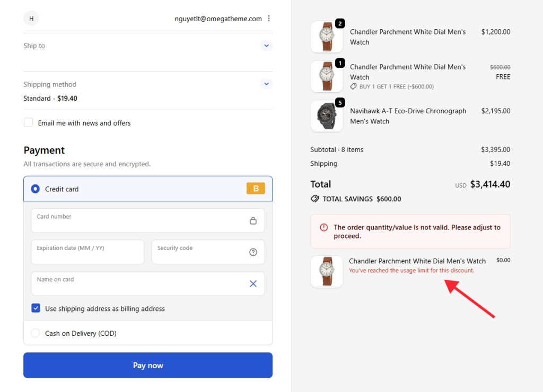Enable "Email me with news and offers"

coord(28,122)
